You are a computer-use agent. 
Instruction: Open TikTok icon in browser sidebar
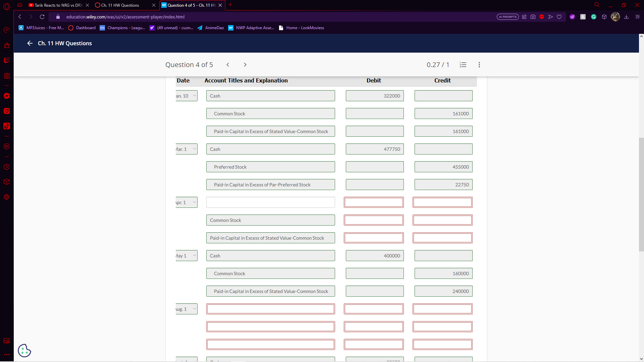coord(7,126)
